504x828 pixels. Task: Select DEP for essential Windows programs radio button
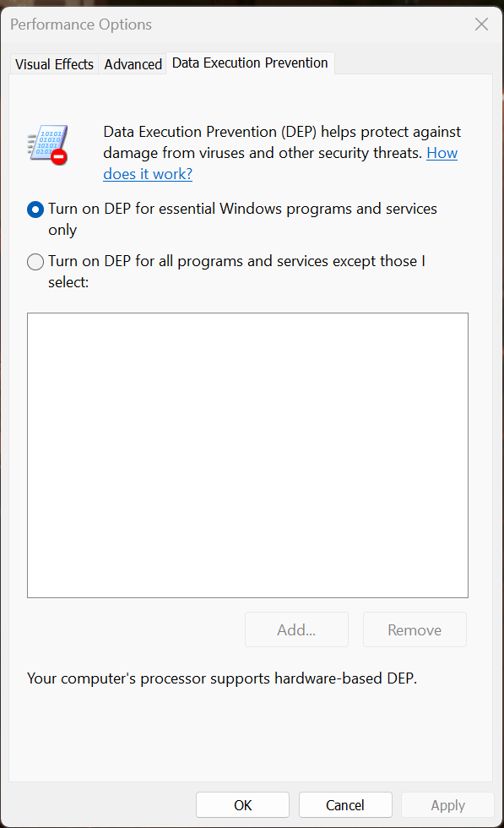click(x=35, y=210)
